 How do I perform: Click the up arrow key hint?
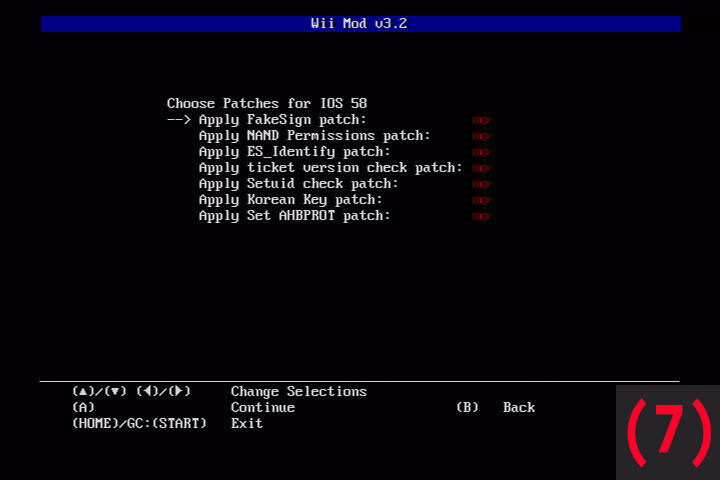83,392
